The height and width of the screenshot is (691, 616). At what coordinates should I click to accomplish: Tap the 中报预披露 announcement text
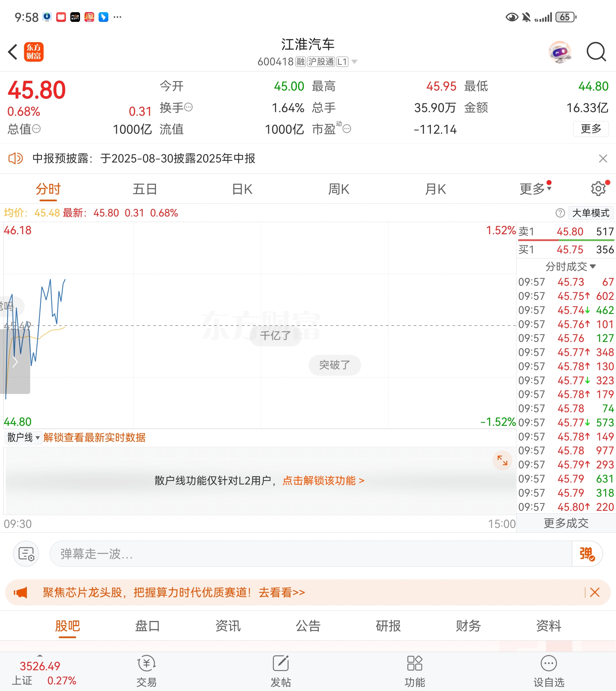144,158
